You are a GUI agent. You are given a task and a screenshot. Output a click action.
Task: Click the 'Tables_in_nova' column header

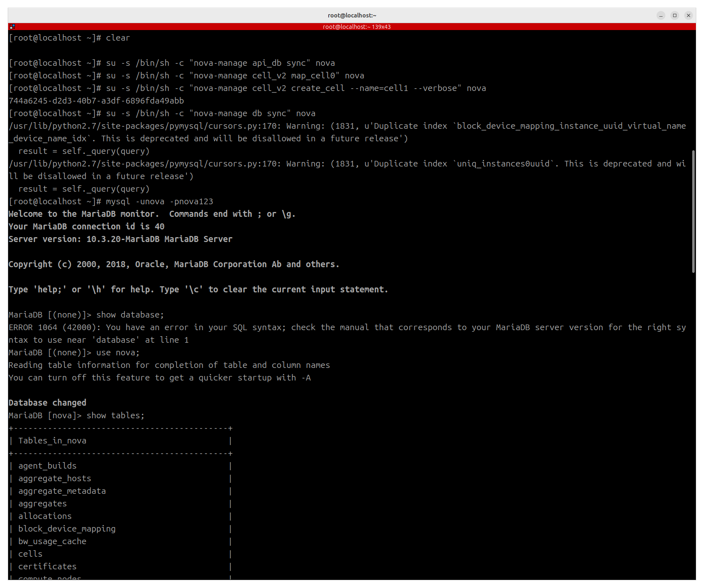[52, 441]
